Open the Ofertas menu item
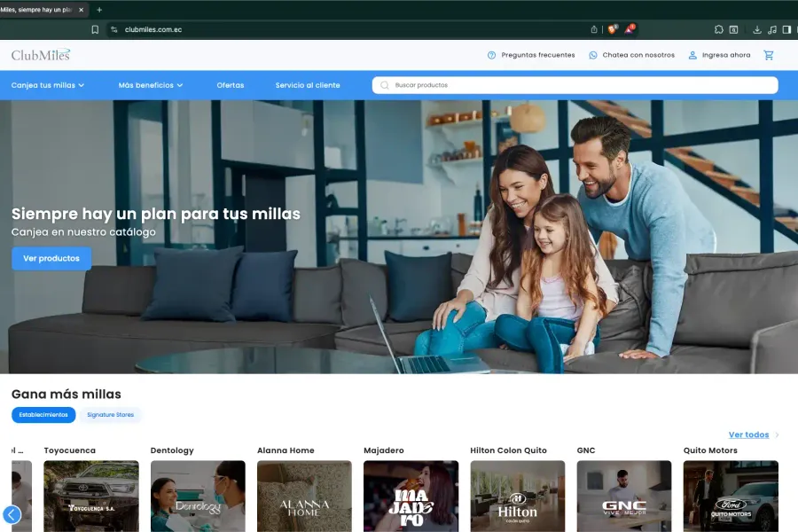 click(x=231, y=85)
